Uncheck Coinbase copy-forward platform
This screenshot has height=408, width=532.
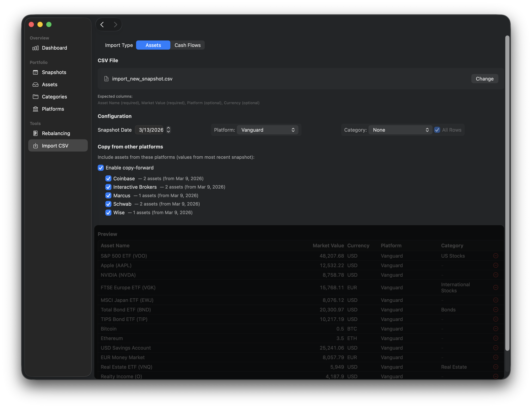pos(108,178)
